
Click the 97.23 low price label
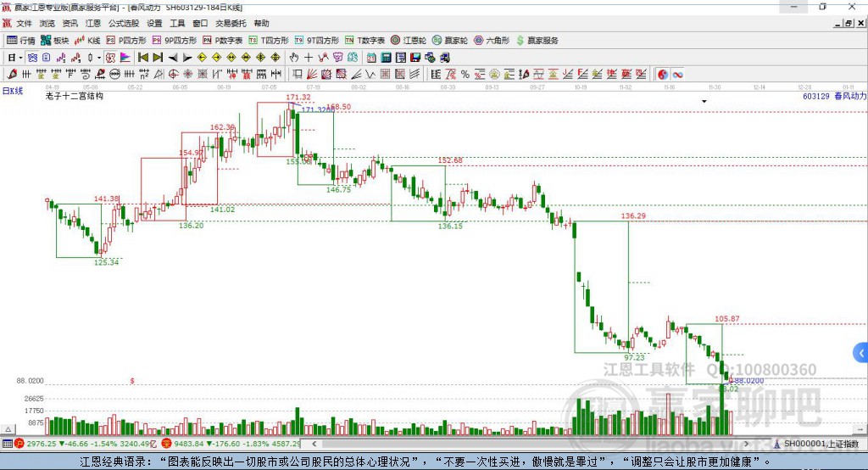tap(634, 357)
